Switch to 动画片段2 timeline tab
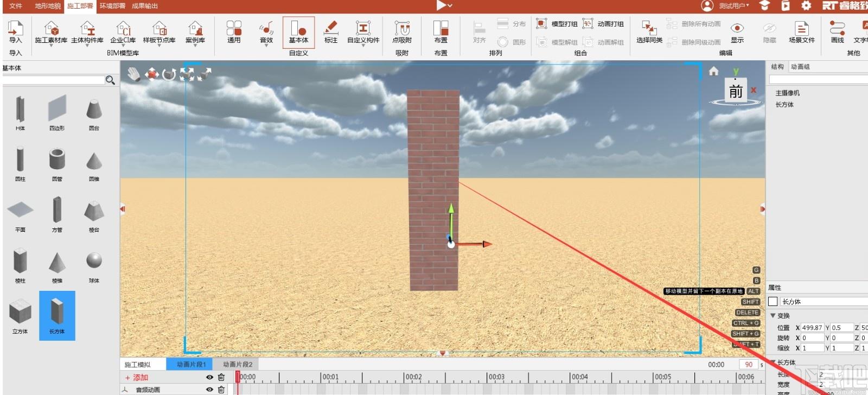The height and width of the screenshot is (395, 868). [x=238, y=364]
